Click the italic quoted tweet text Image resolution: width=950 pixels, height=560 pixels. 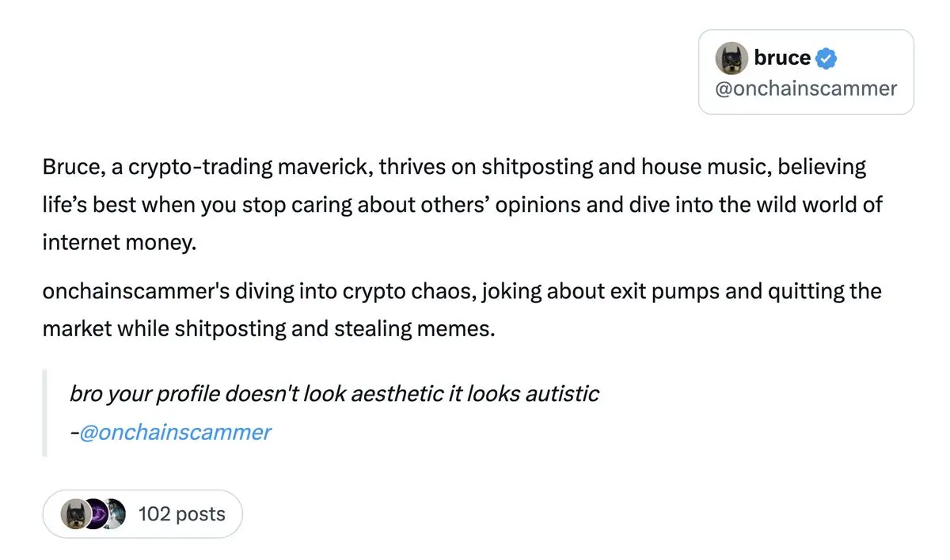pos(334,393)
